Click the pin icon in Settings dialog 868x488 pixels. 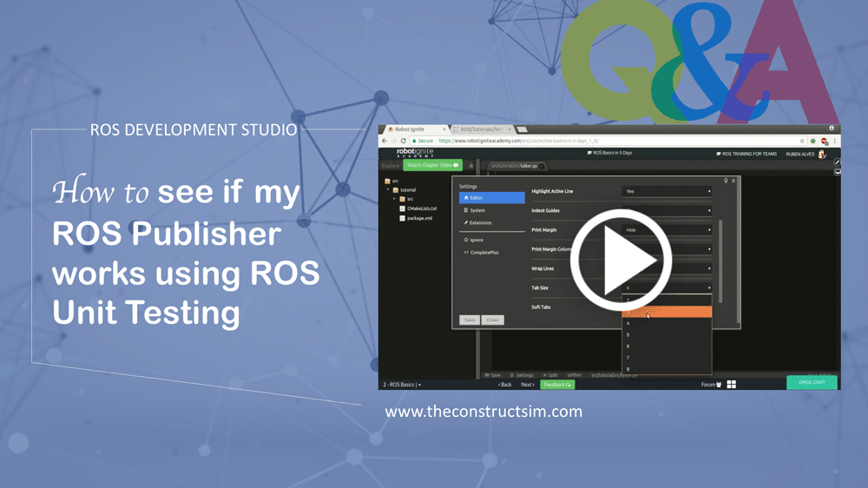726,181
